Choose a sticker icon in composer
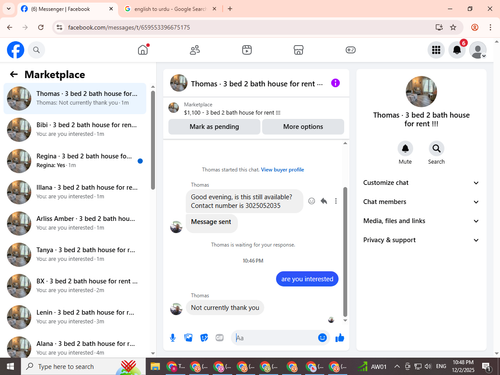This screenshot has width=500, height=375. (x=204, y=338)
